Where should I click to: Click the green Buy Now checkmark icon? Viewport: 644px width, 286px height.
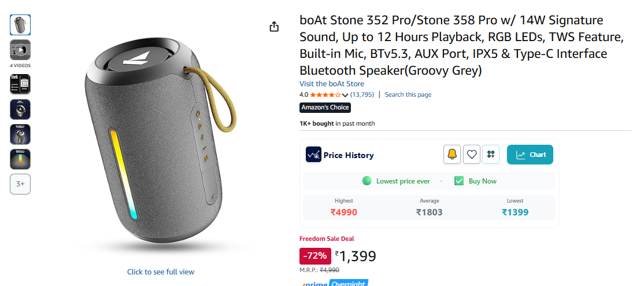coord(459,181)
